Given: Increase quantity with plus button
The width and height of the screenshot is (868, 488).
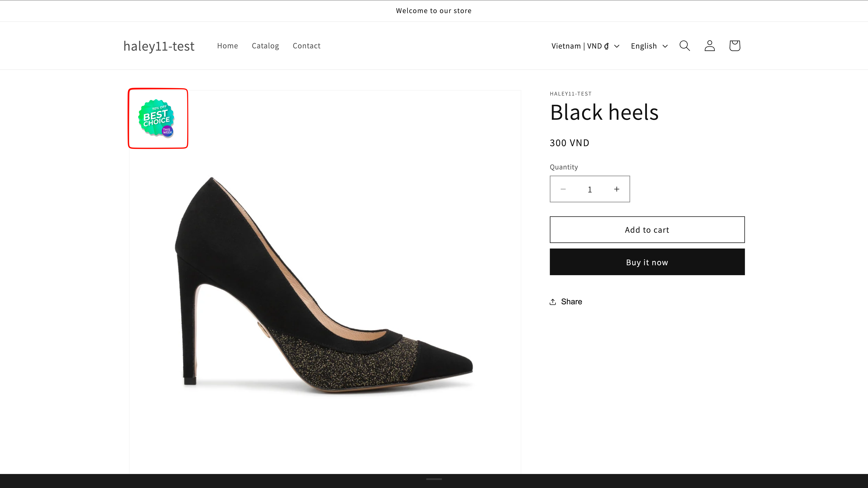Looking at the screenshot, I should tap(616, 189).
